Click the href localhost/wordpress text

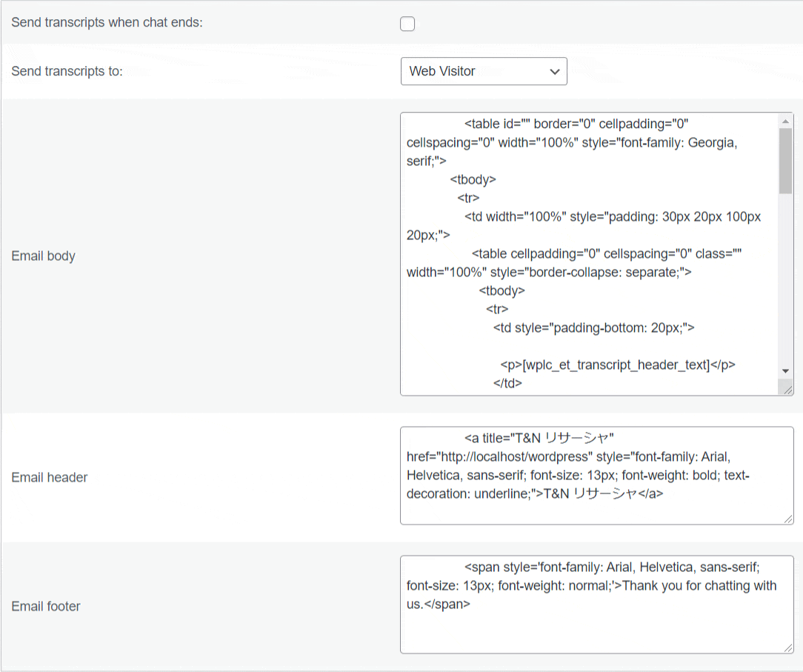click(x=499, y=456)
